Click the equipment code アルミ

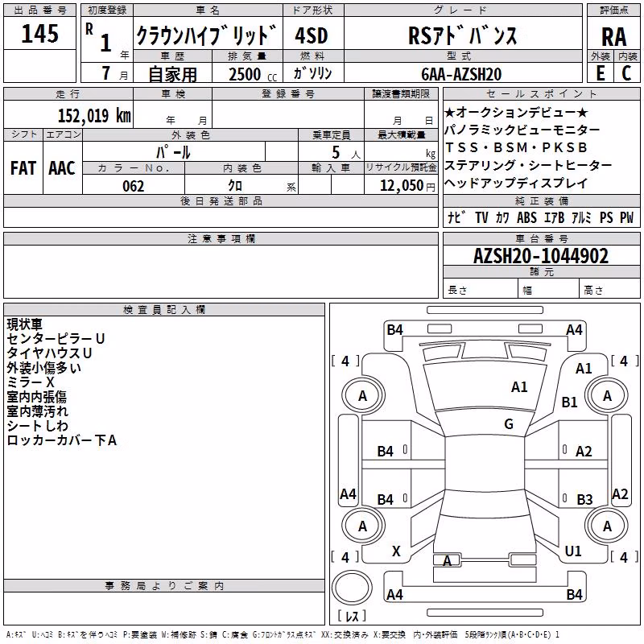click(x=581, y=217)
